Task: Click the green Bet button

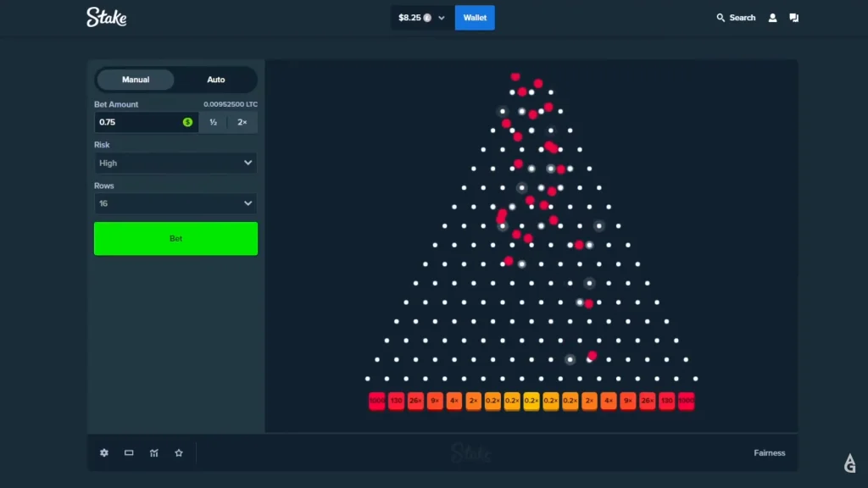Action: coord(175,238)
